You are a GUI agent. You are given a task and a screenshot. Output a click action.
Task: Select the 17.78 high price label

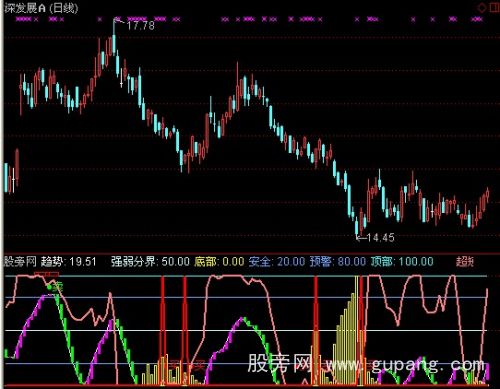[140, 26]
